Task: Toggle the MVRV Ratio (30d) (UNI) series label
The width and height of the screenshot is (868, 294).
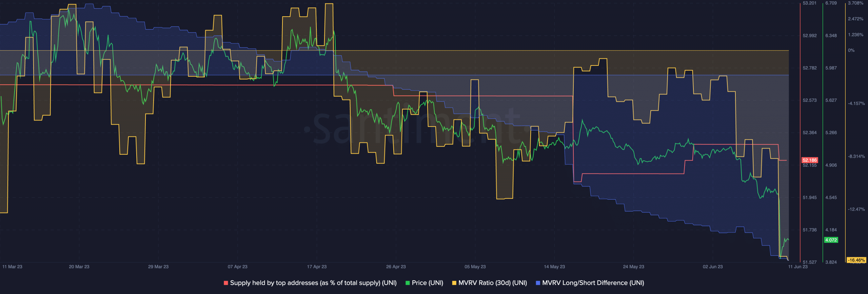Action: tap(493, 283)
